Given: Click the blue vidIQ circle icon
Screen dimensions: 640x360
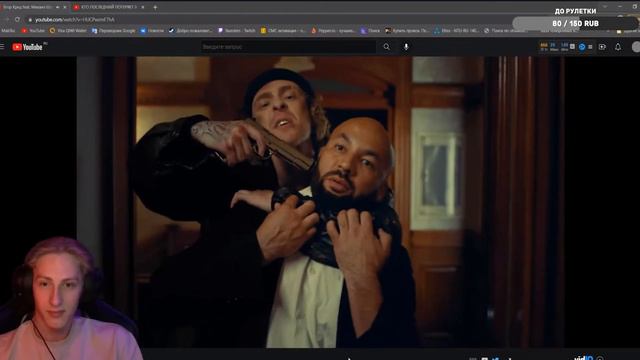Looking at the screenshot, I should point(582,47).
